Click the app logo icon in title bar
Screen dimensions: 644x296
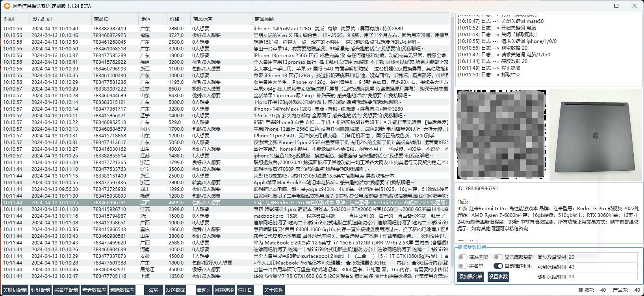pyautogui.click(x=7, y=6)
